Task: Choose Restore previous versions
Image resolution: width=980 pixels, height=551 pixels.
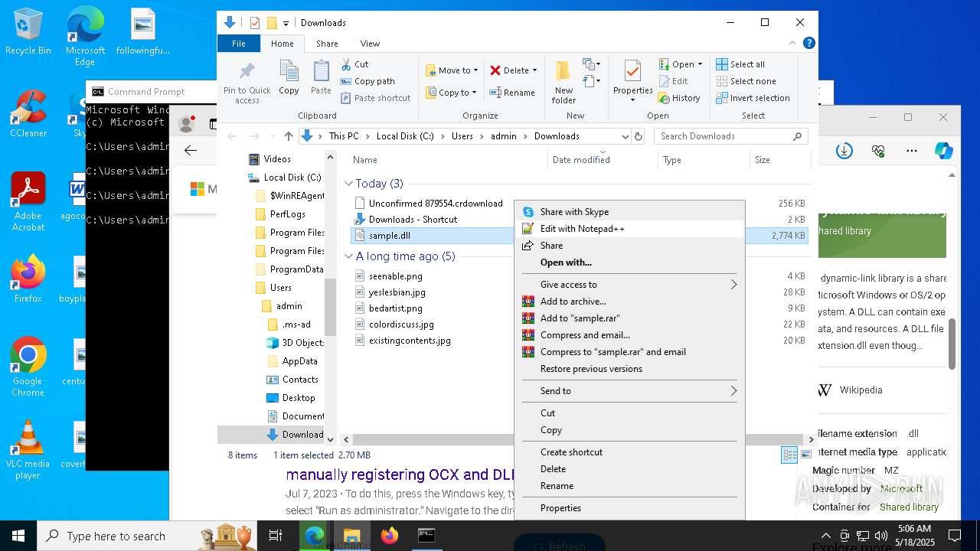Action: [x=629, y=369]
